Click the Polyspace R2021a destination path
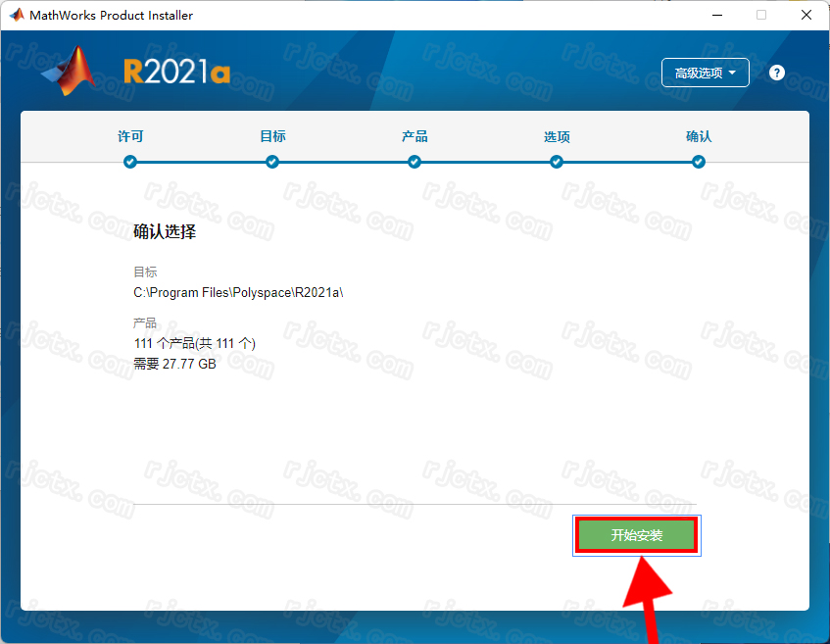Viewport: 830px width, 644px height. pos(238,292)
